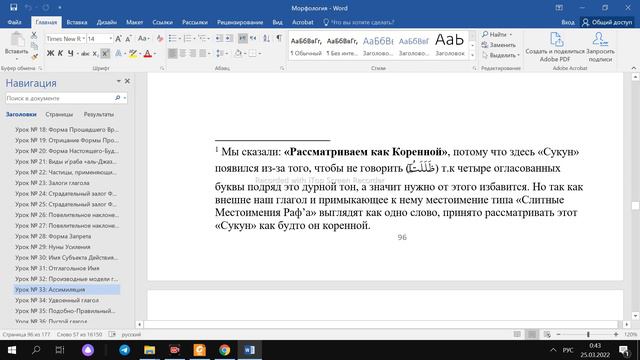
Task: Toggle Bold (Ж) formatting
Action: point(50,53)
